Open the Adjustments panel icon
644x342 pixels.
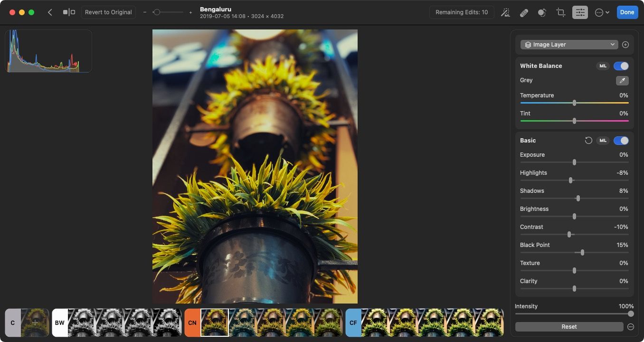point(580,12)
